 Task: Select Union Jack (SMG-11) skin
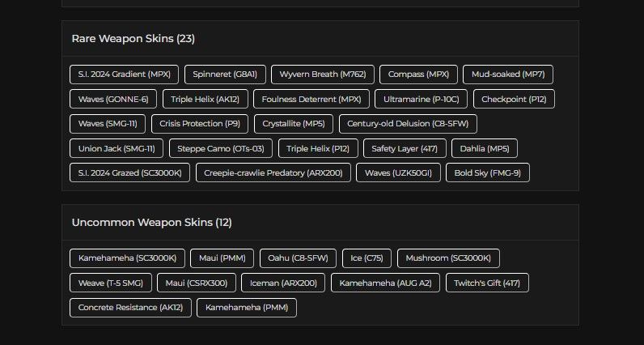click(x=117, y=149)
